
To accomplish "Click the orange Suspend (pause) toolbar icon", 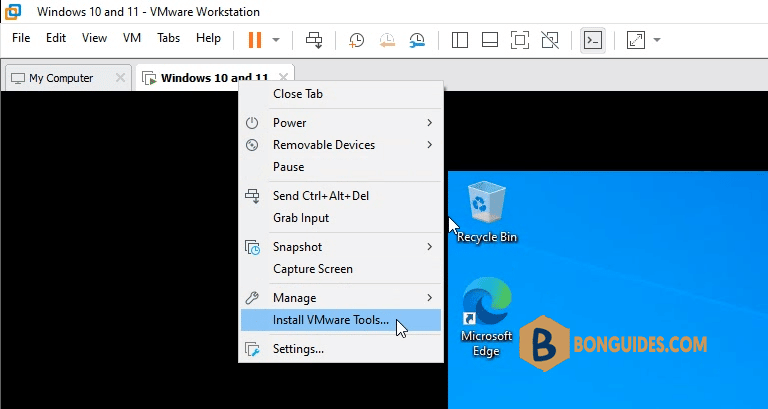I will (x=255, y=40).
